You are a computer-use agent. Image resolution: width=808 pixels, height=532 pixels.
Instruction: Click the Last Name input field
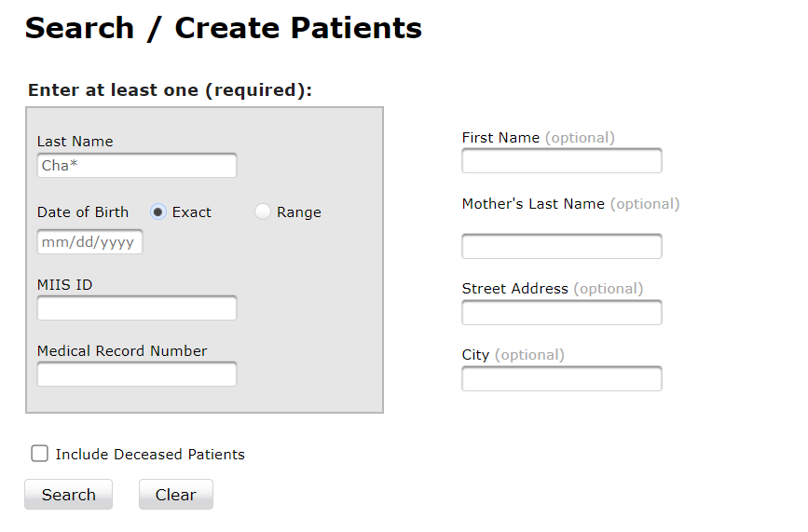(x=136, y=166)
